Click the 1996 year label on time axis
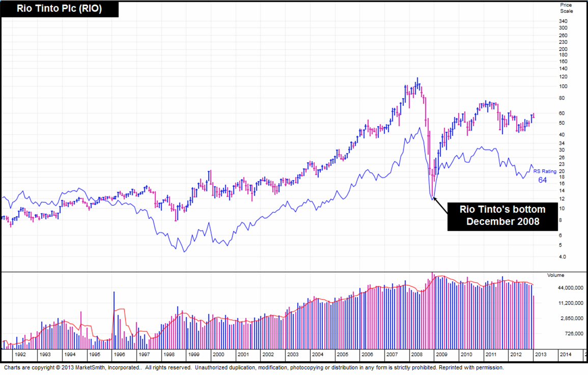588x375 pixels. (119, 354)
